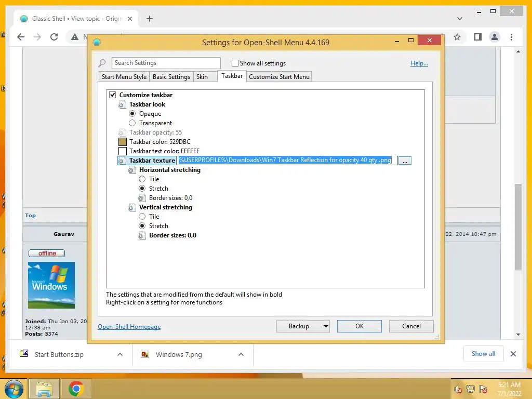The width and height of the screenshot is (532, 399).
Task: Click the gear icon next to Horizontal stretching
Action: click(x=131, y=170)
